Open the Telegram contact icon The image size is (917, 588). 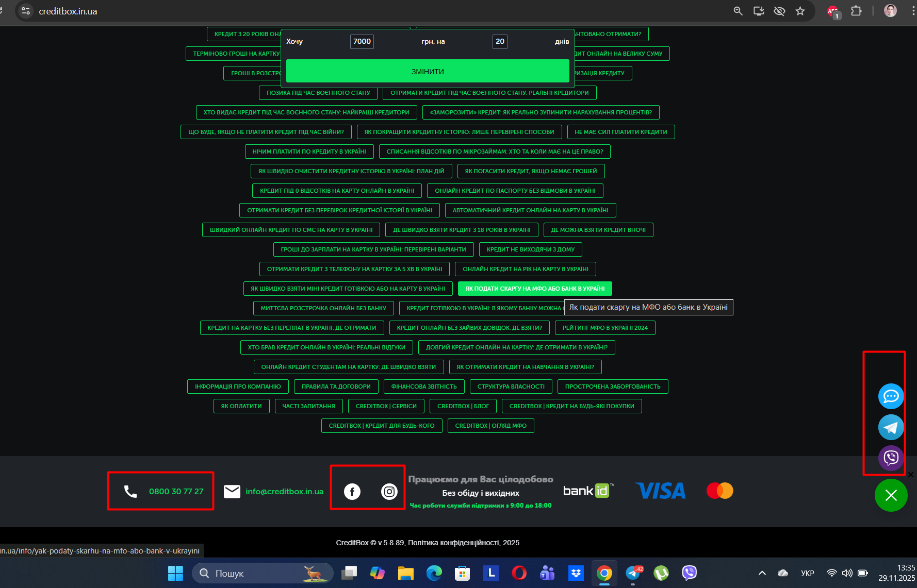(x=891, y=427)
